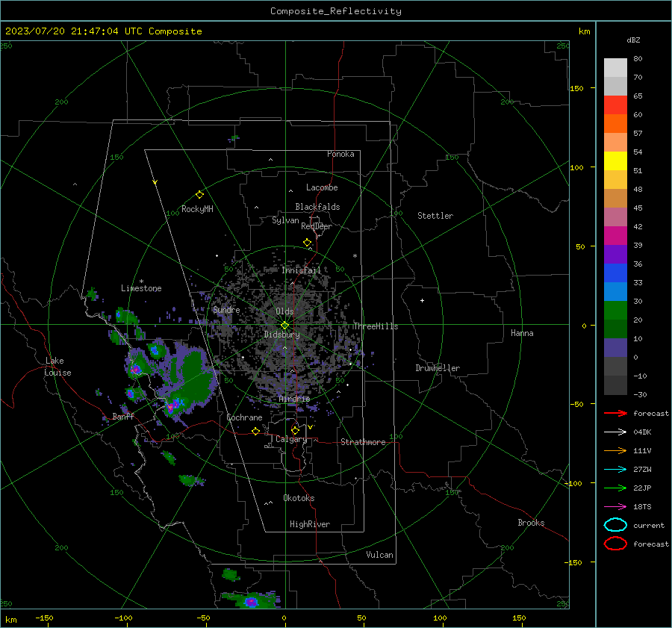Click the yellow diamond marker below RedDeer
672x628 pixels.
tap(307, 243)
